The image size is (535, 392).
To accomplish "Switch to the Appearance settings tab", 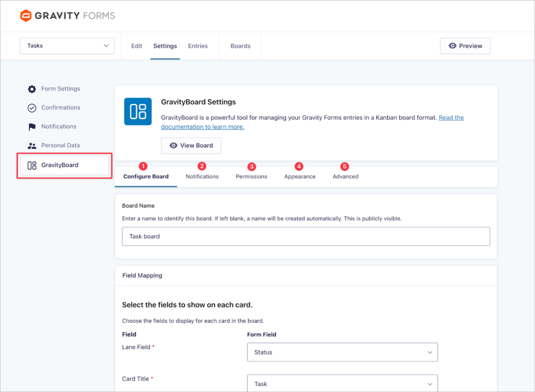I will (299, 176).
